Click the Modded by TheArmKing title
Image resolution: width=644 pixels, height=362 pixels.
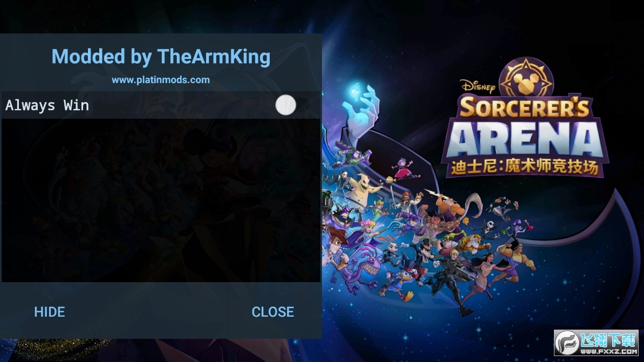point(161,57)
